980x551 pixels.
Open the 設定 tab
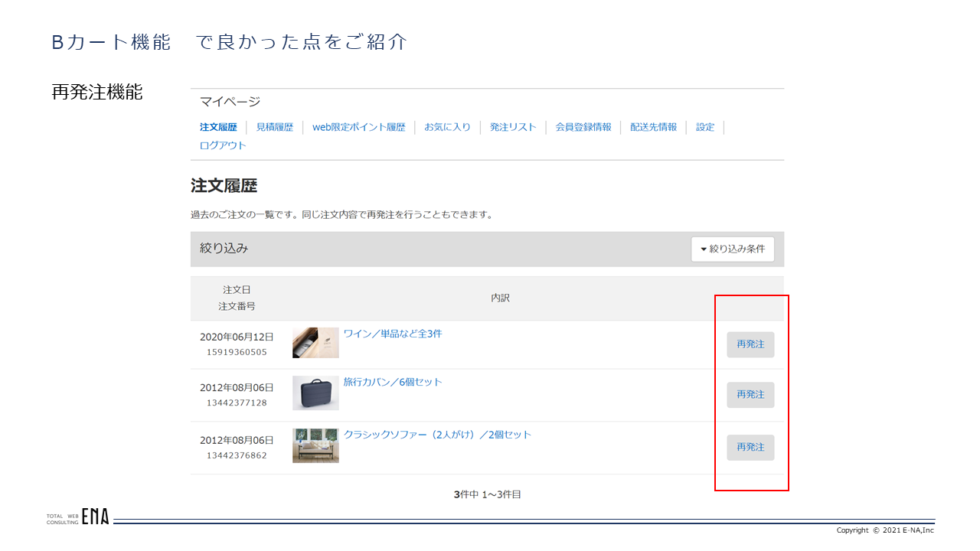[705, 127]
